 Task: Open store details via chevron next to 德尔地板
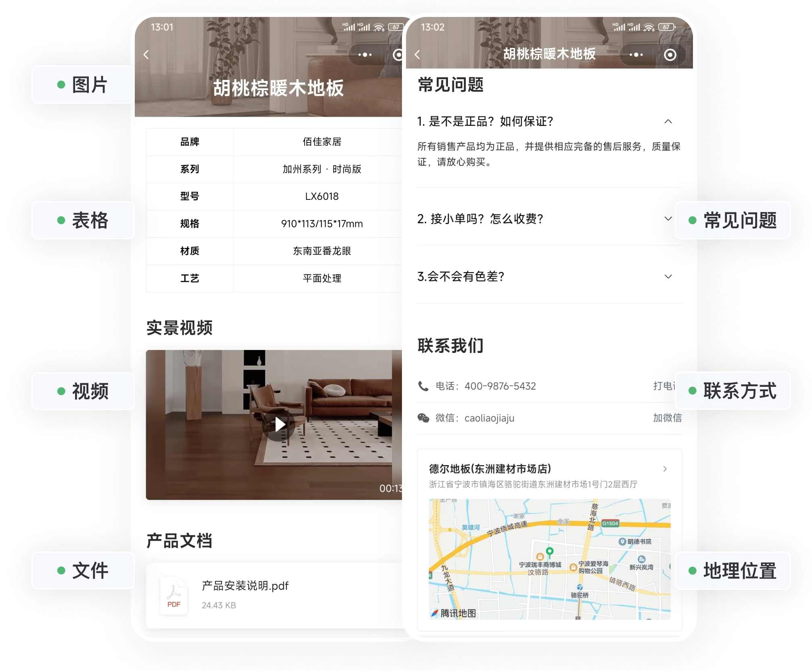[x=665, y=469]
